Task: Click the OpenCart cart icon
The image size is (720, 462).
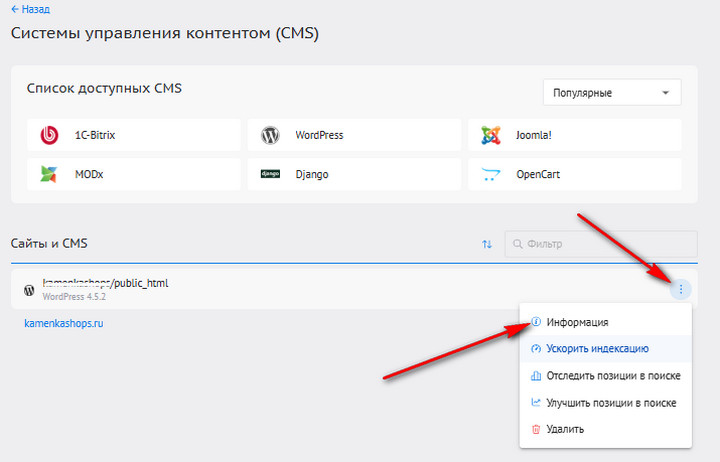Action: 490,174
